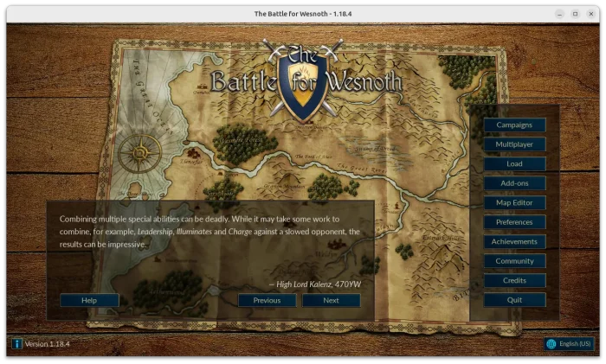Launch the Map Editor
This screenshot has width=606, height=364.
514,202
